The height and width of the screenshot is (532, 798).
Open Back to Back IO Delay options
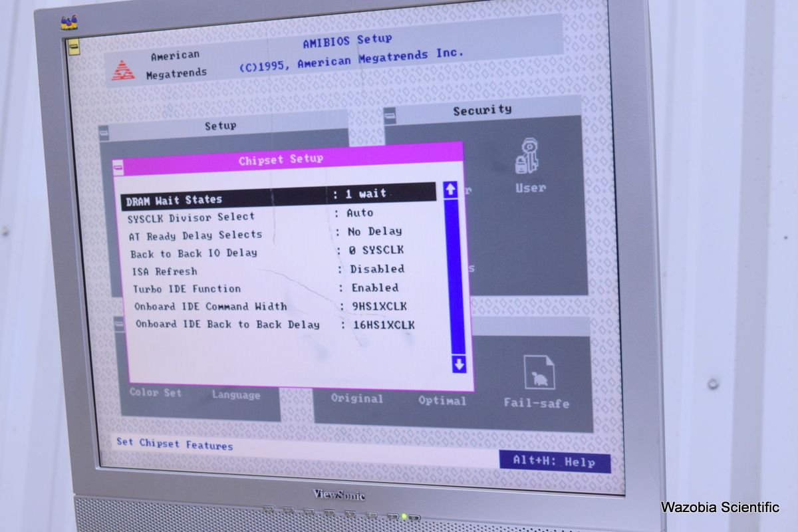click(376, 250)
